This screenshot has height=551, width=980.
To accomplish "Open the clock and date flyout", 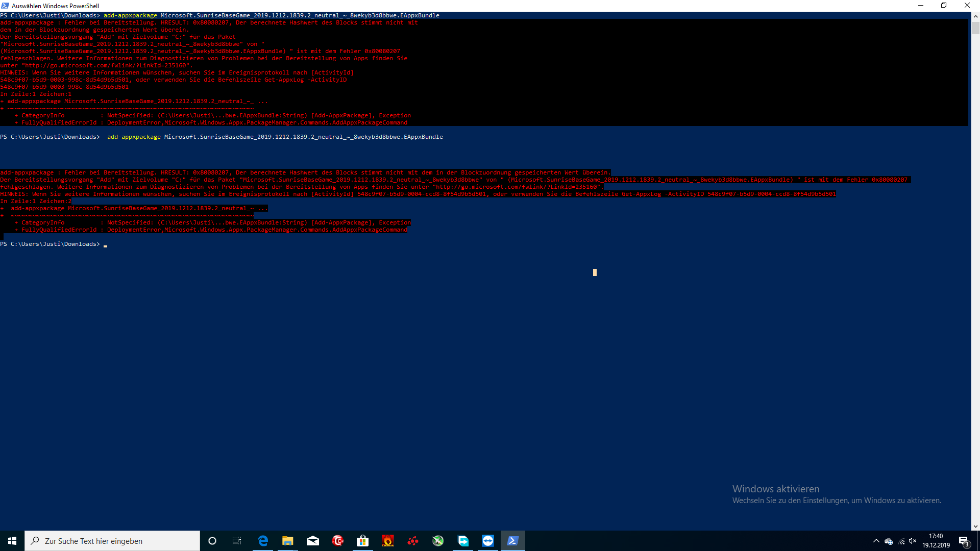I will click(x=936, y=541).
